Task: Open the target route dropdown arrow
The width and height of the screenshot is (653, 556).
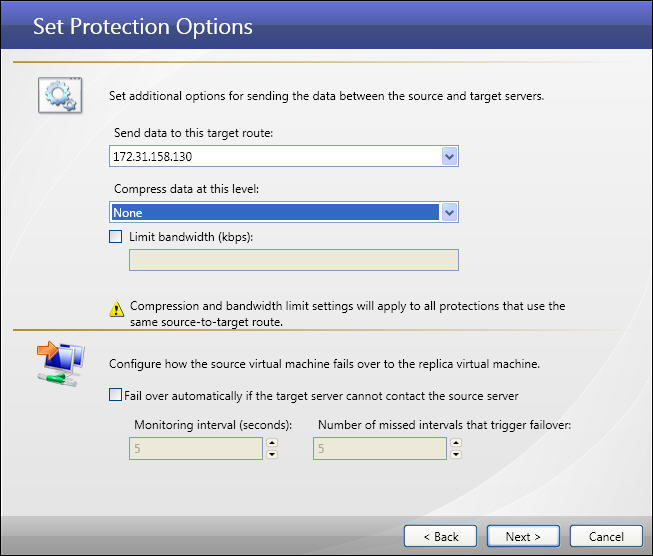Action: click(x=449, y=157)
